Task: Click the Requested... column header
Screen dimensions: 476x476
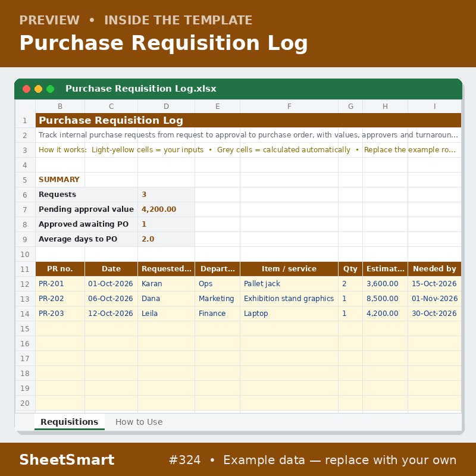Action: [x=166, y=269]
